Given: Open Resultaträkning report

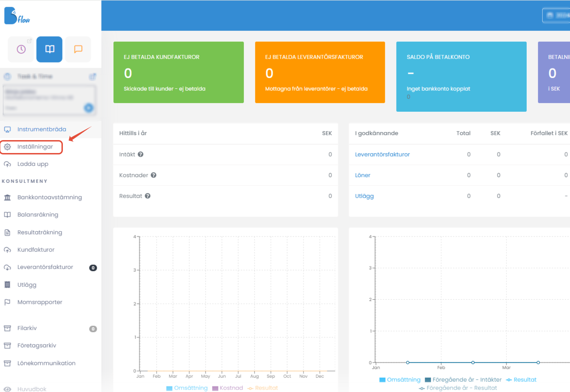Looking at the screenshot, I should (40, 232).
